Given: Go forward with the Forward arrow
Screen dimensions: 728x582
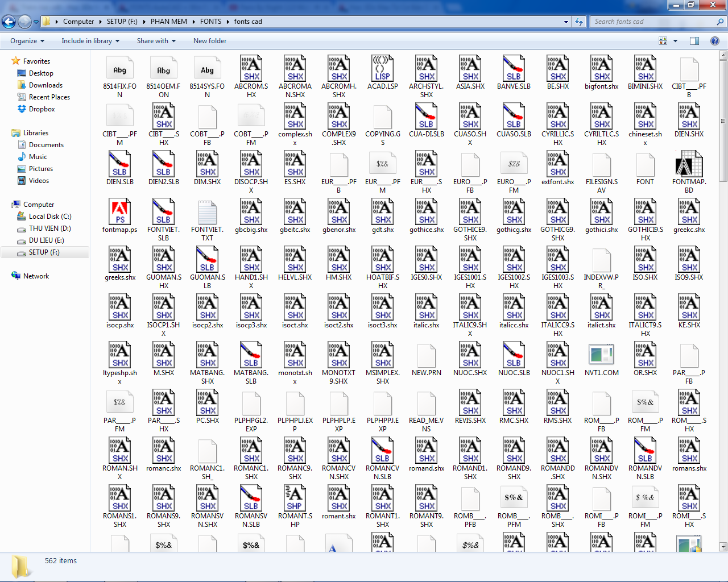Looking at the screenshot, I should click(x=24, y=22).
